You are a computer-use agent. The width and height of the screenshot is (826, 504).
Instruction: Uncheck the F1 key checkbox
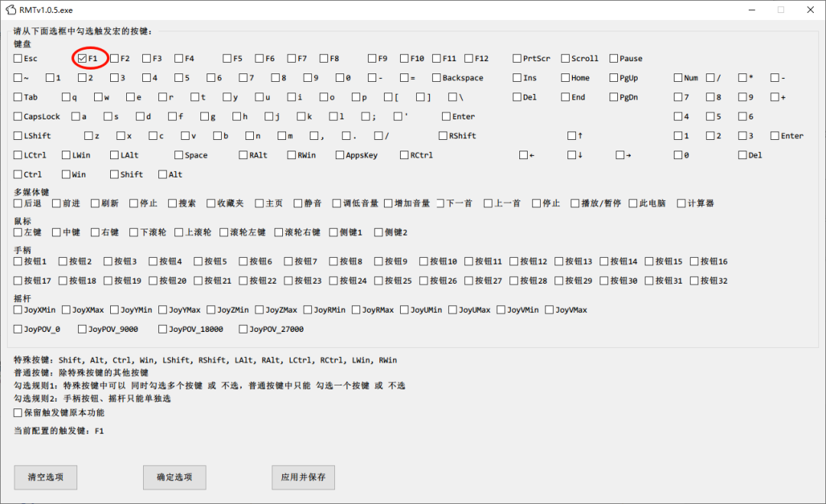tap(83, 58)
